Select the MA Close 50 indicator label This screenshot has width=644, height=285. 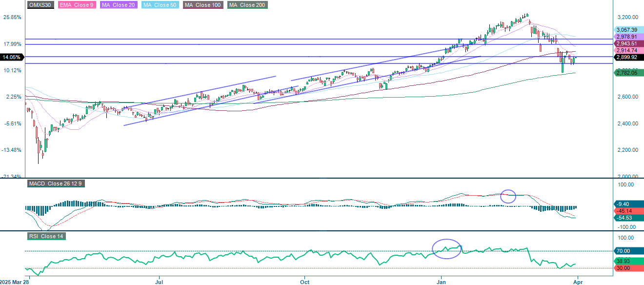coord(161,5)
